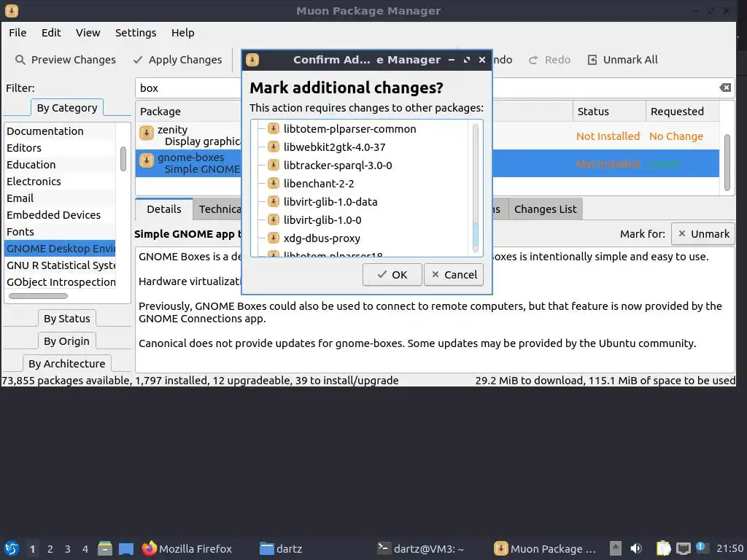Click the network tray icon
This screenshot has height=560, width=747.
(683, 549)
